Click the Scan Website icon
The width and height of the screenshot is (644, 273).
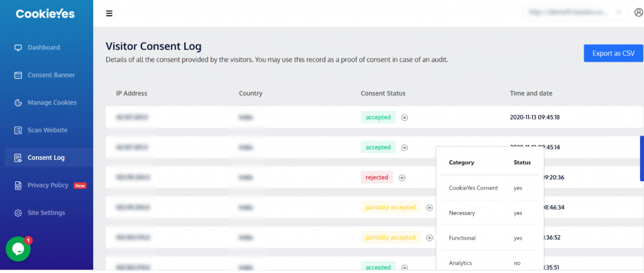click(x=18, y=131)
